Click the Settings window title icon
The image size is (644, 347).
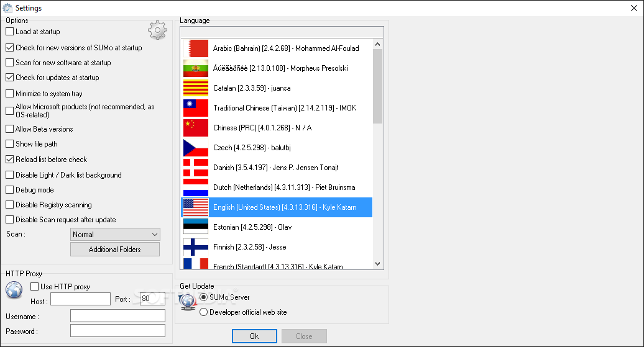(7, 8)
